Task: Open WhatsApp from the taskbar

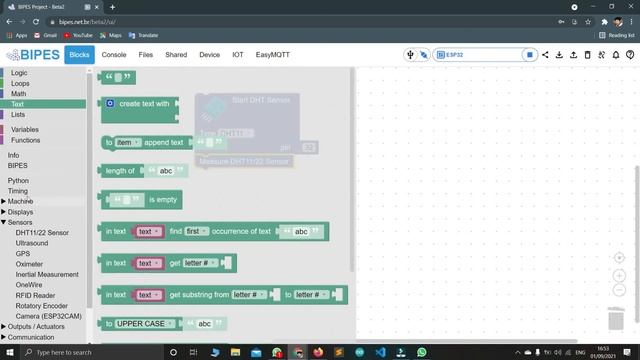Action: point(422,352)
